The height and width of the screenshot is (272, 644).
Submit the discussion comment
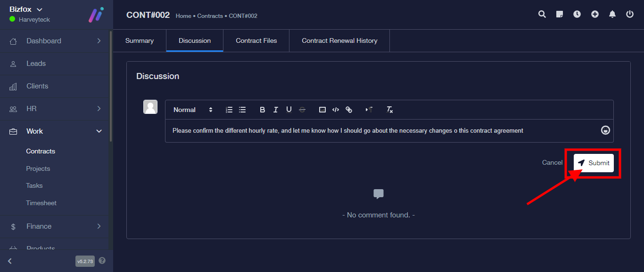[x=594, y=163]
